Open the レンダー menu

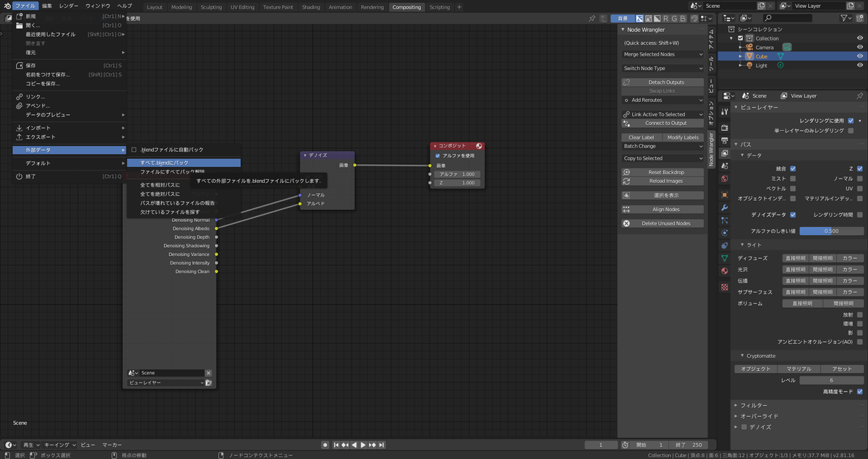pos(69,6)
